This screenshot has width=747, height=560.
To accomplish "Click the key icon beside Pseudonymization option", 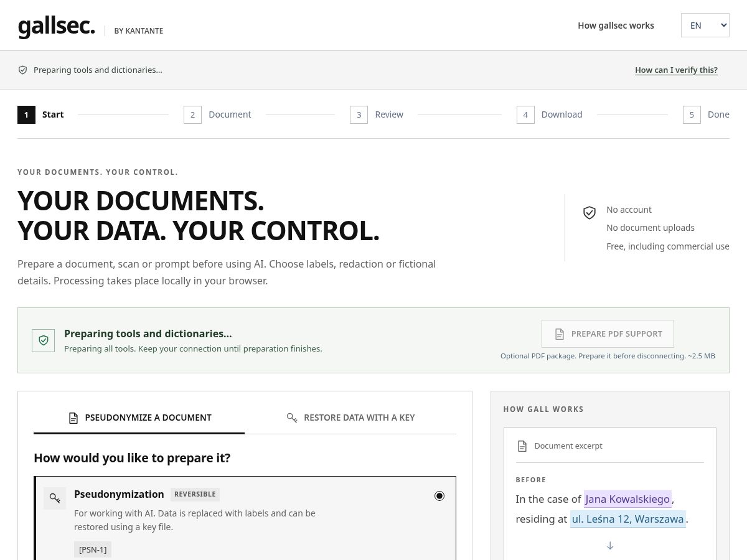I will coord(55,498).
